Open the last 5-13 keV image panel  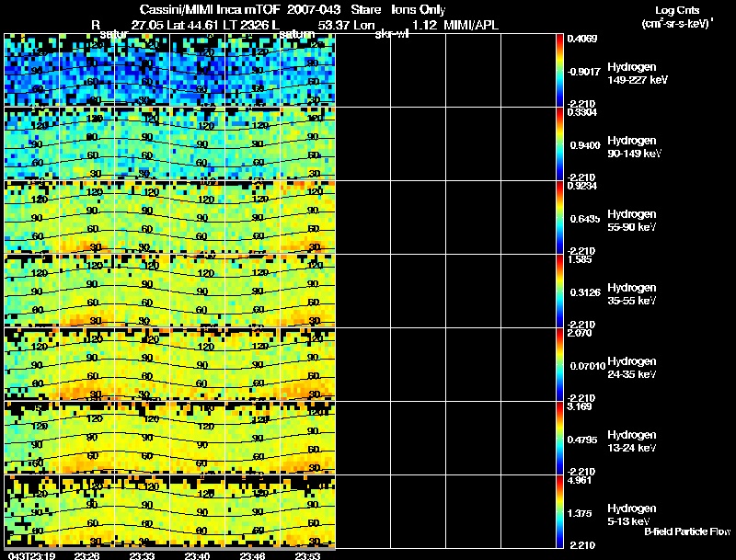click(308, 511)
